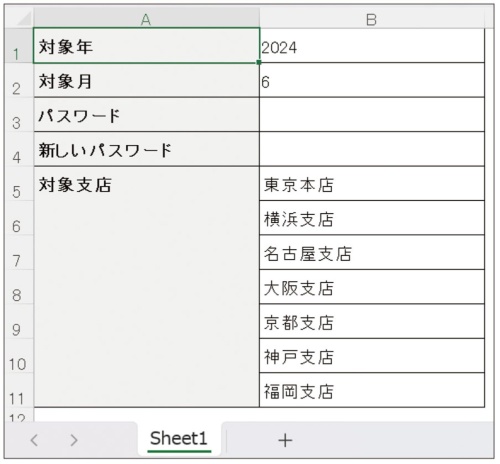Click the fill handle of cell A1
500x464 pixels.
[x=259, y=62]
